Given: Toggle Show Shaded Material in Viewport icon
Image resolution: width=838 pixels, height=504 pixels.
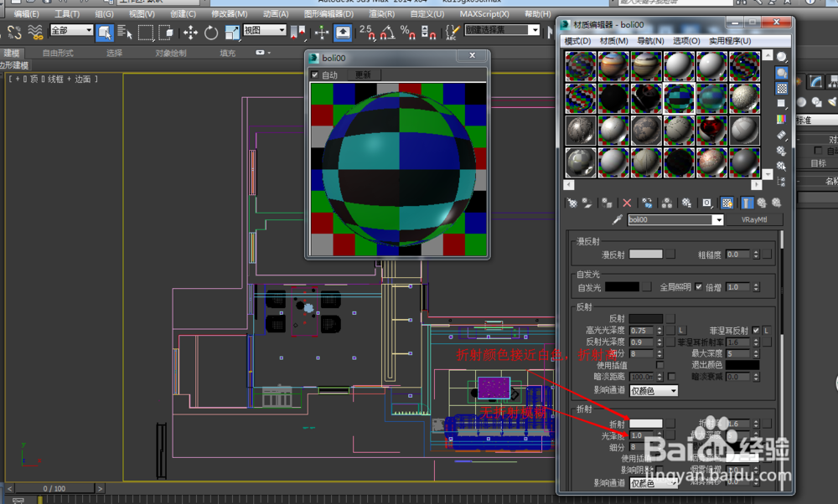Looking at the screenshot, I should pyautogui.click(x=727, y=203).
